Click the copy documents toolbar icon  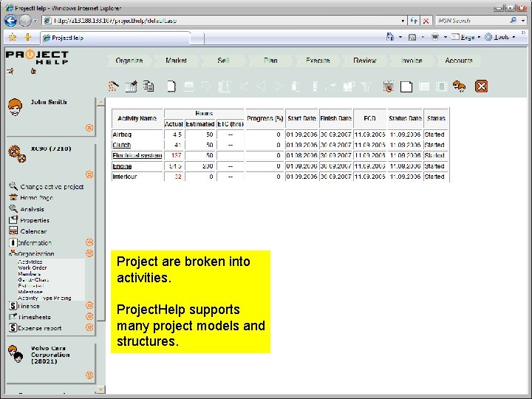(149, 86)
